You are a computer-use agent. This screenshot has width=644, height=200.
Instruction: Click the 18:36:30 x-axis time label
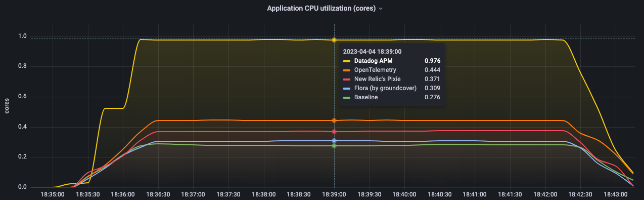(158, 194)
